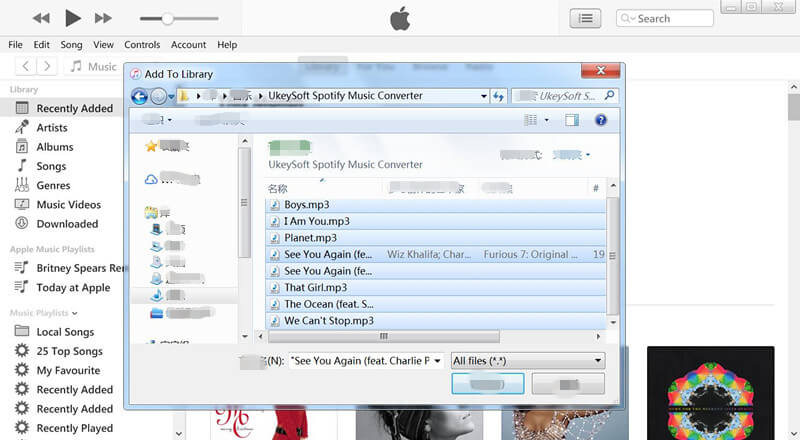
Task: Click the dialog folder search box
Action: (565, 96)
